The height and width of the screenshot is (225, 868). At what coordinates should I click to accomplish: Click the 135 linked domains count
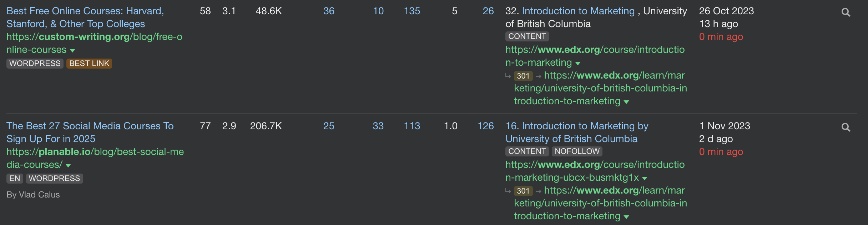tap(412, 11)
